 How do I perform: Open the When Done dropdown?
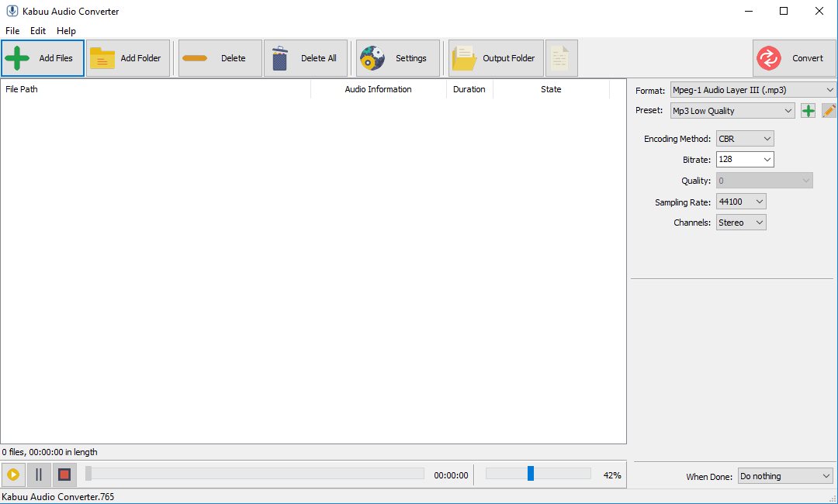(x=784, y=476)
